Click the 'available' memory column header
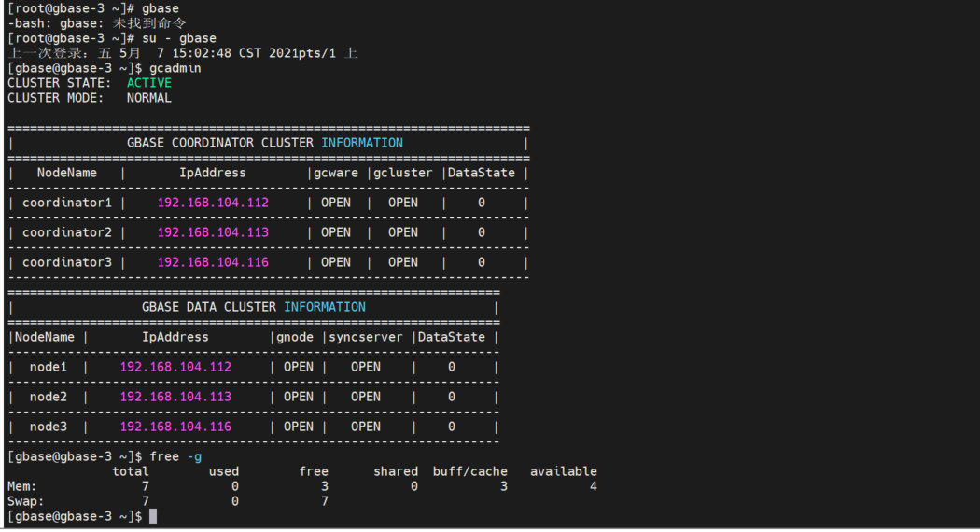The image size is (980, 532). 564,472
